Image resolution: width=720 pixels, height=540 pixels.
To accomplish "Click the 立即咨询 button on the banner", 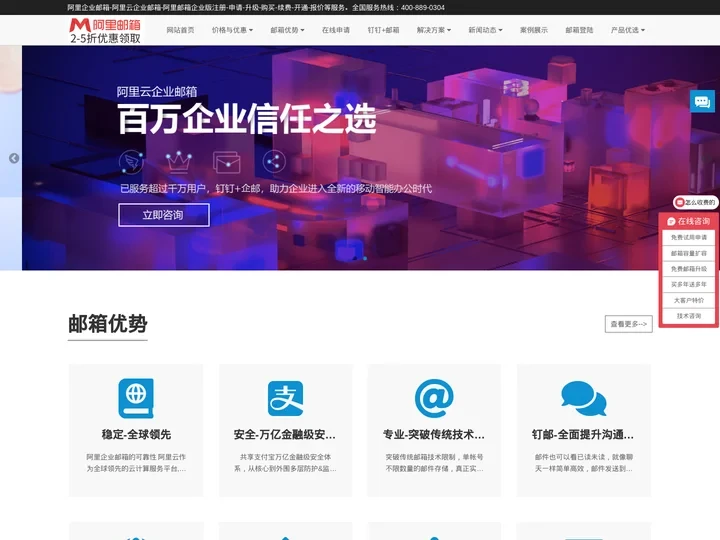I will point(164,215).
